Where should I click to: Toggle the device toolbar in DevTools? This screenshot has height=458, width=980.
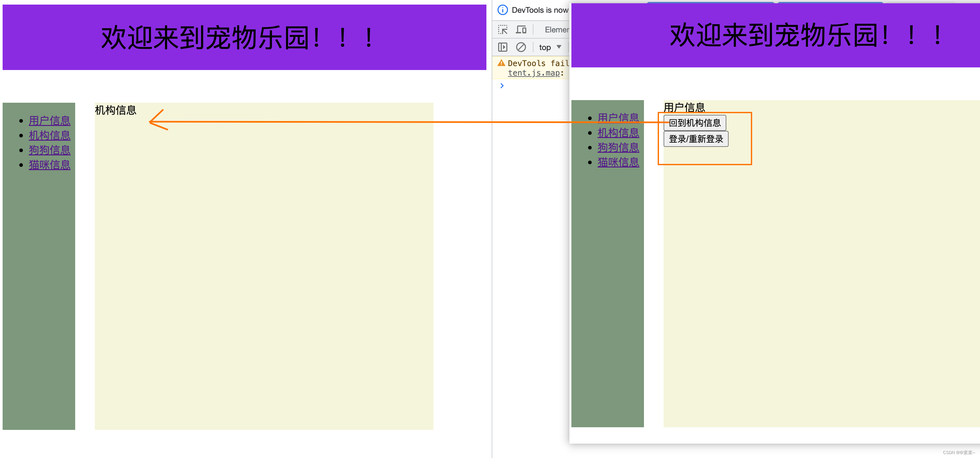(521, 29)
